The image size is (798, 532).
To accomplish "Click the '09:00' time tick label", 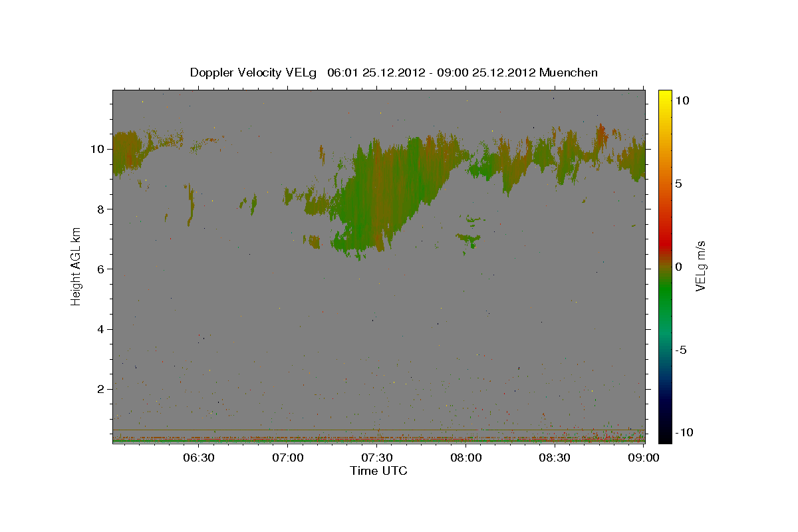I will (x=644, y=458).
